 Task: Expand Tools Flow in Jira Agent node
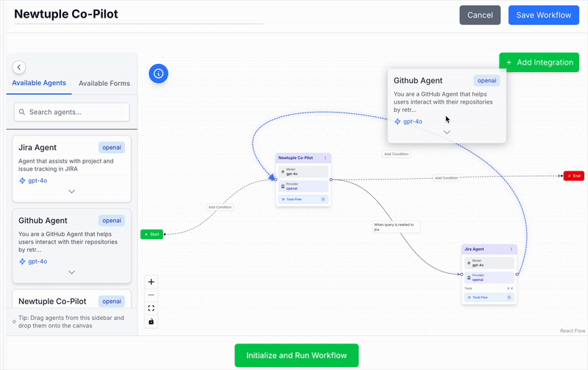pos(489,297)
